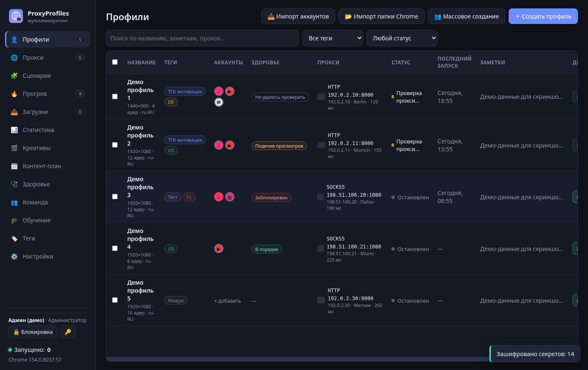This screenshot has width=588, height=370.
Task: Click the puzzle icon for Сценарии
Action: 14,76
